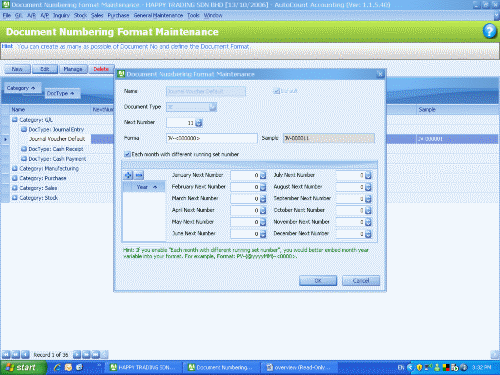Viewport: 500px width, 375px height.
Task: Open the General Maintenance menu
Action: click(x=158, y=15)
